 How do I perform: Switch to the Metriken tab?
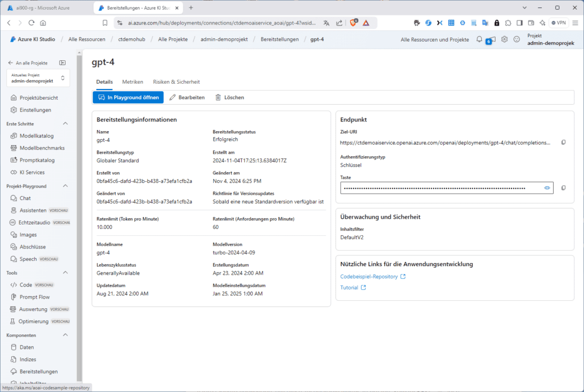tap(132, 82)
